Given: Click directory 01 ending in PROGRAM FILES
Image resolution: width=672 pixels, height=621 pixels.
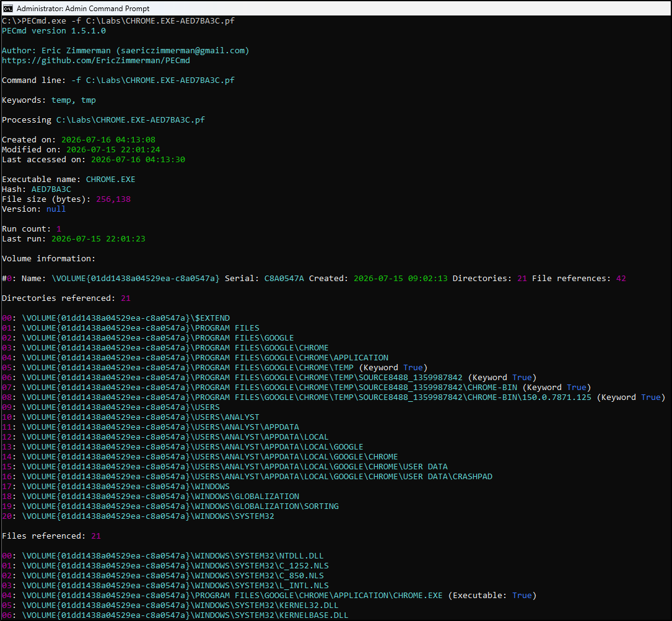Looking at the screenshot, I should tap(131, 328).
